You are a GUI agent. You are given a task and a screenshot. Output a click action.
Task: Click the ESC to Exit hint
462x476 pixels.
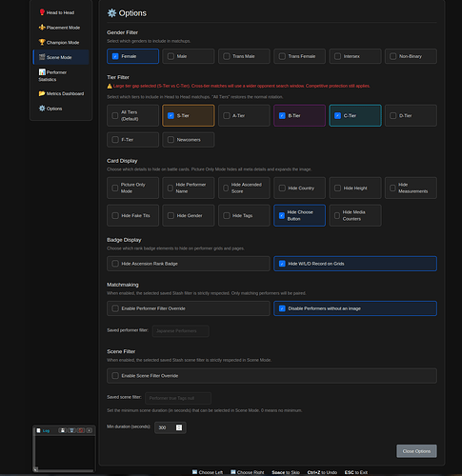(x=356, y=472)
